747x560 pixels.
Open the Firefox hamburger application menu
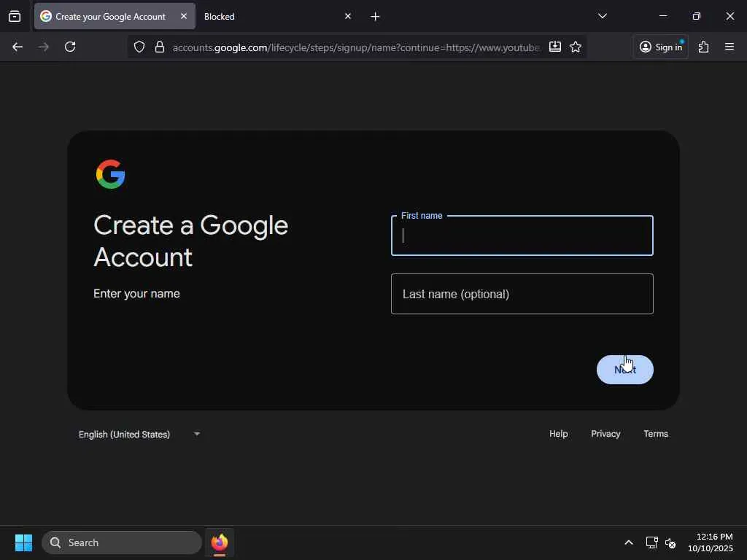point(729,47)
